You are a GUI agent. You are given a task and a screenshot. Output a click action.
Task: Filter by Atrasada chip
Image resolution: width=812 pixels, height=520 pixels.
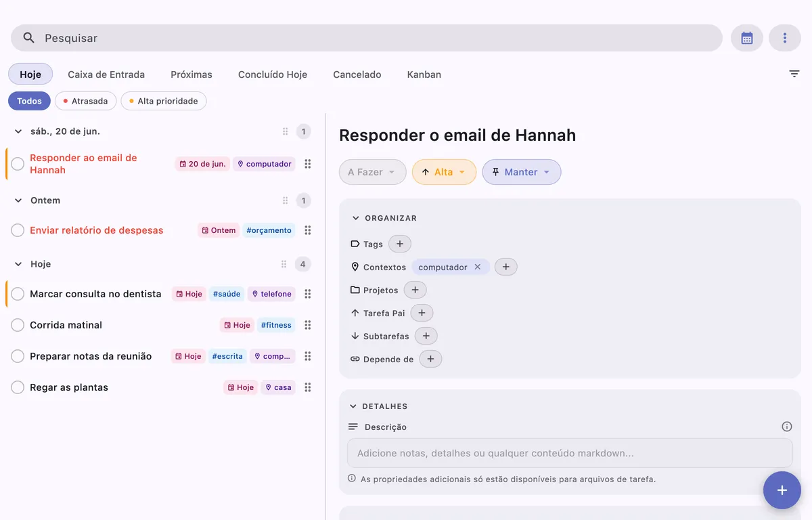pyautogui.click(x=85, y=101)
